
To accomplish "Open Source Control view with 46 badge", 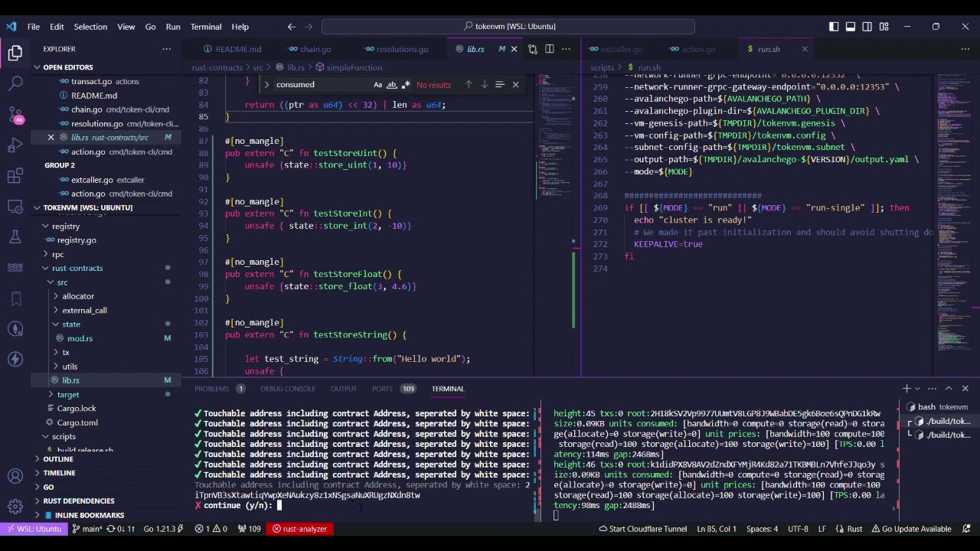I will (15, 115).
